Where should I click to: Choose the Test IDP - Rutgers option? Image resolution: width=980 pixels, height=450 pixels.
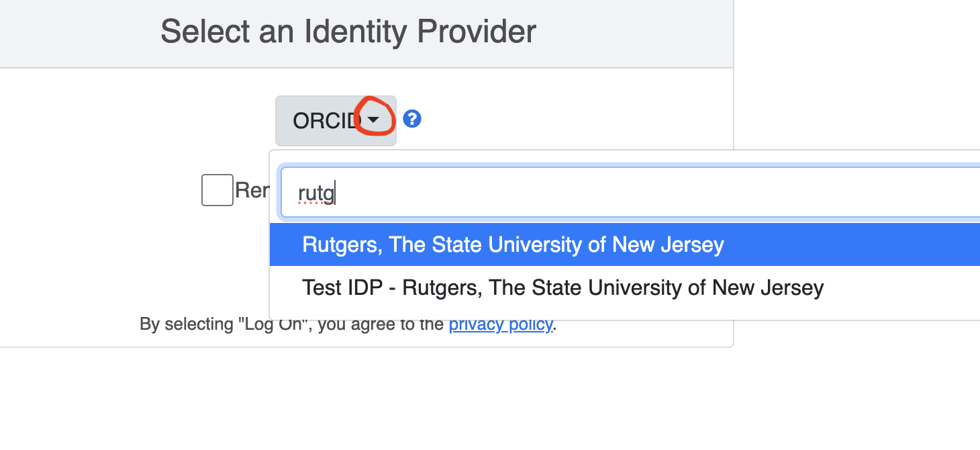pyautogui.click(x=624, y=287)
